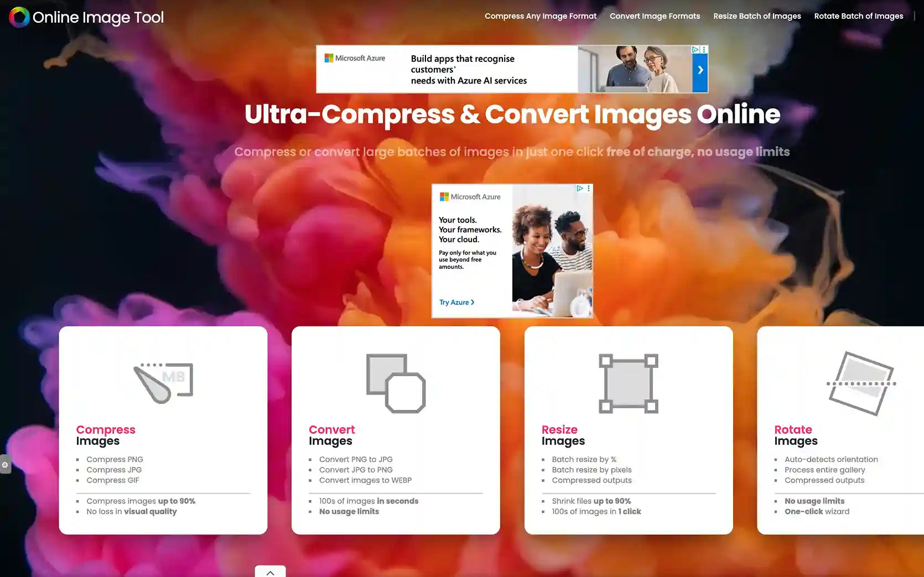Image resolution: width=924 pixels, height=577 pixels.
Task: Click the 'Compress GIF' list item
Action: 113,481
